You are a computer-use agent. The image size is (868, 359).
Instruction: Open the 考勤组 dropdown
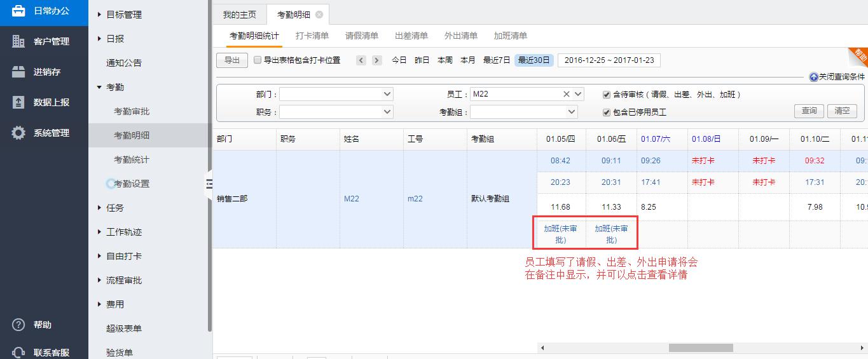pyautogui.click(x=524, y=112)
